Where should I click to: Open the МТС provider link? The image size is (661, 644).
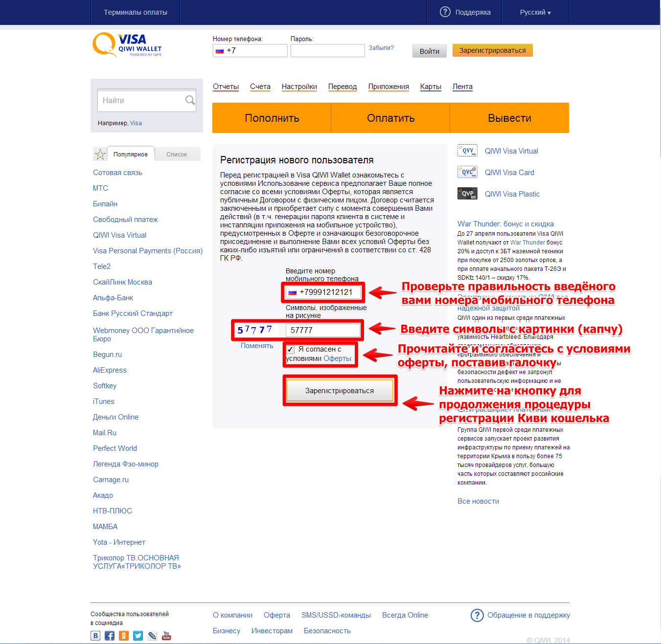point(100,188)
